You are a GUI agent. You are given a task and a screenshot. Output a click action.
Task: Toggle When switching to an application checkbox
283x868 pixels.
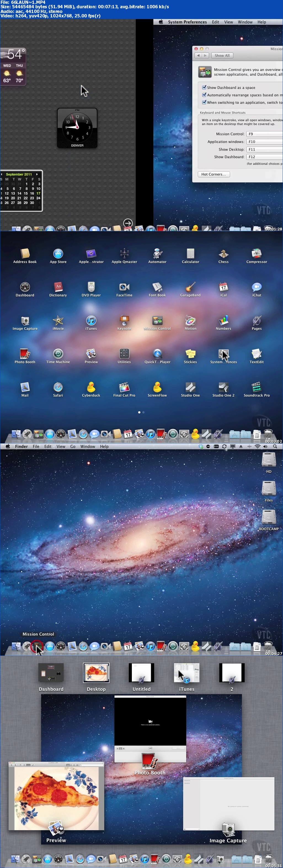pos(204,102)
